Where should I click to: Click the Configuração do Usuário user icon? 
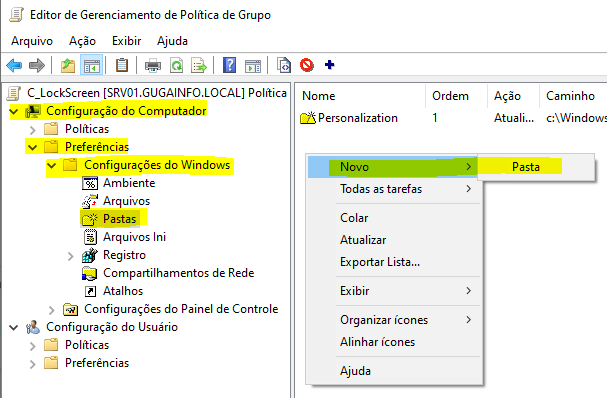point(33,327)
